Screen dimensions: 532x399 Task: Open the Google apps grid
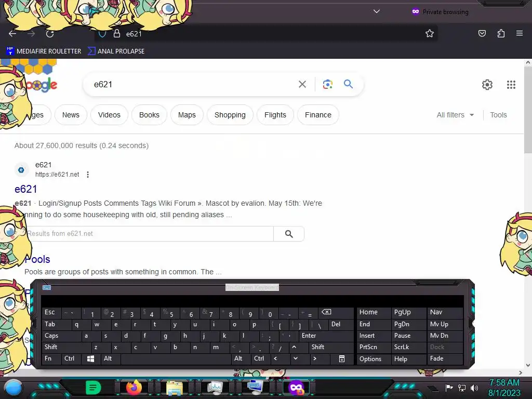click(x=511, y=85)
